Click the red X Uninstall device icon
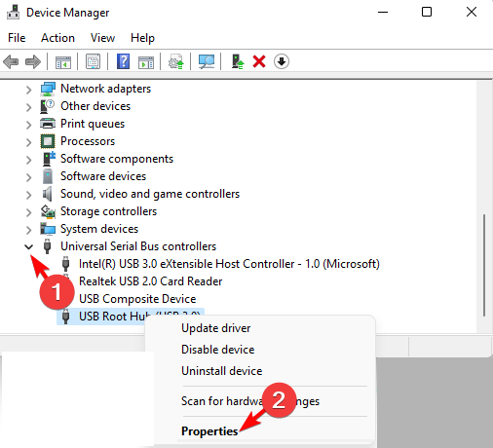The height and width of the screenshot is (448, 493). click(x=259, y=61)
